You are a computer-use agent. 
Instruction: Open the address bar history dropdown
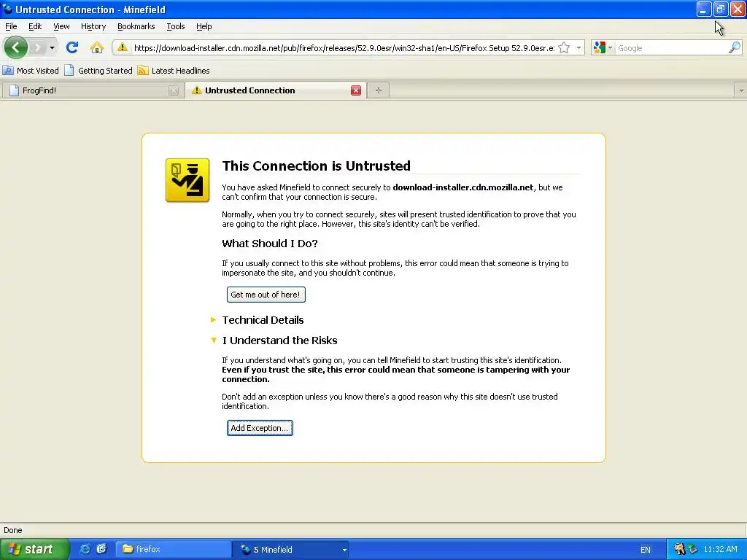(x=578, y=47)
